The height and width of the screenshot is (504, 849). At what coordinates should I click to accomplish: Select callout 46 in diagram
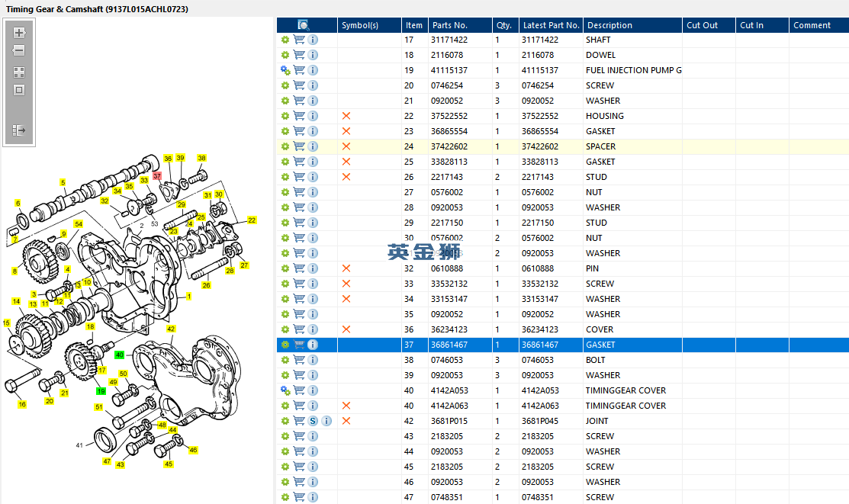pyautogui.click(x=193, y=450)
